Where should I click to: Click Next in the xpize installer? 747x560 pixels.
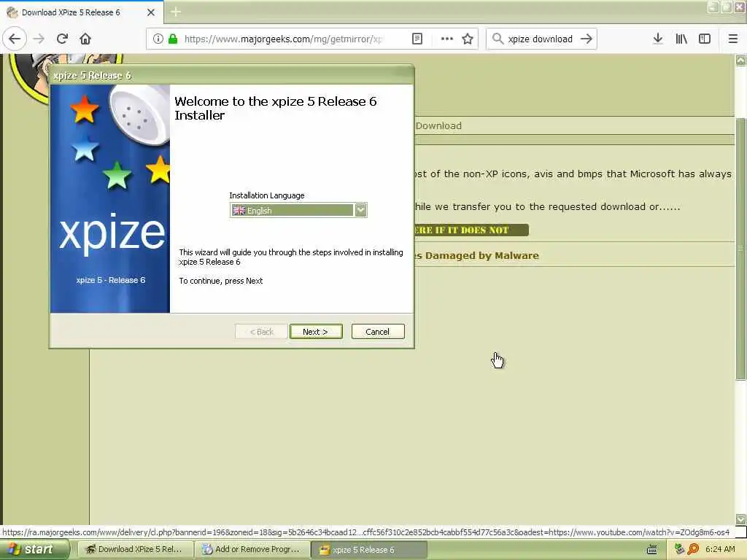click(x=316, y=332)
